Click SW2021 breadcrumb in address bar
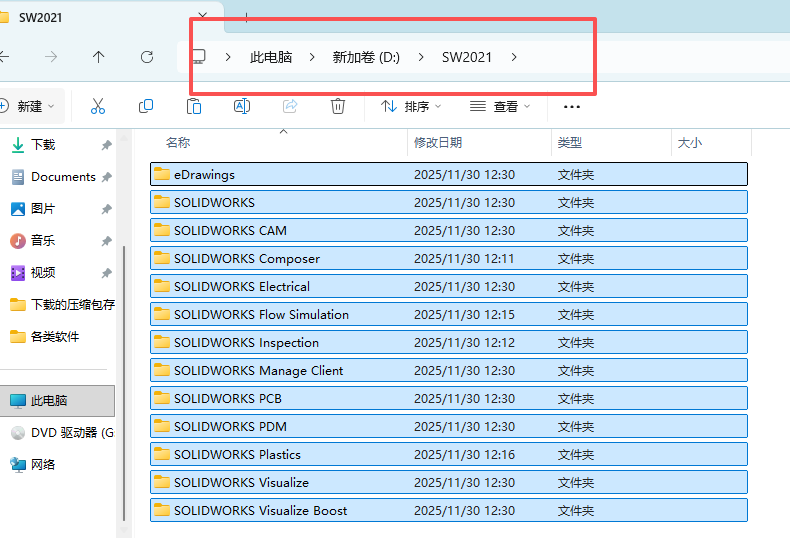Image resolution: width=790 pixels, height=542 pixels. [x=467, y=57]
